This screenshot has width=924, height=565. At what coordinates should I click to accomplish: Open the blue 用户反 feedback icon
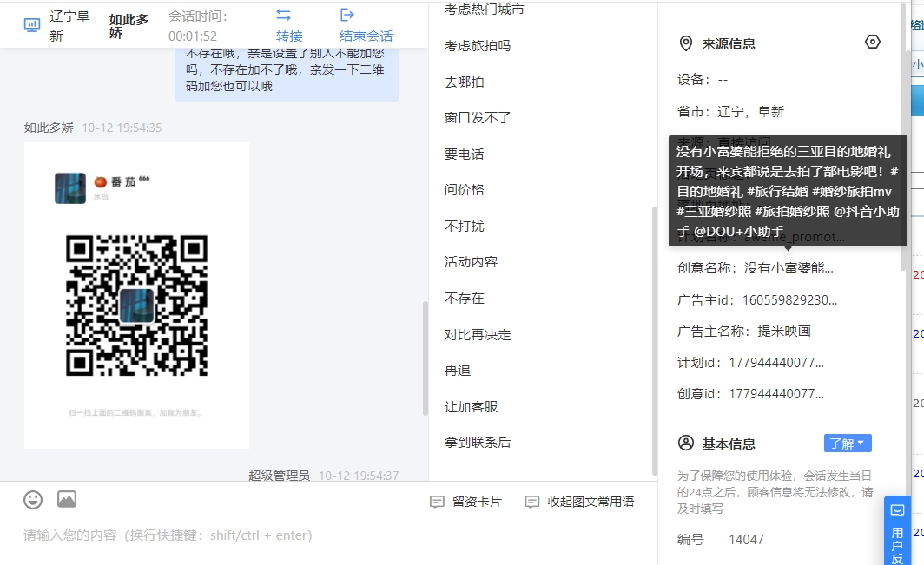897,511
